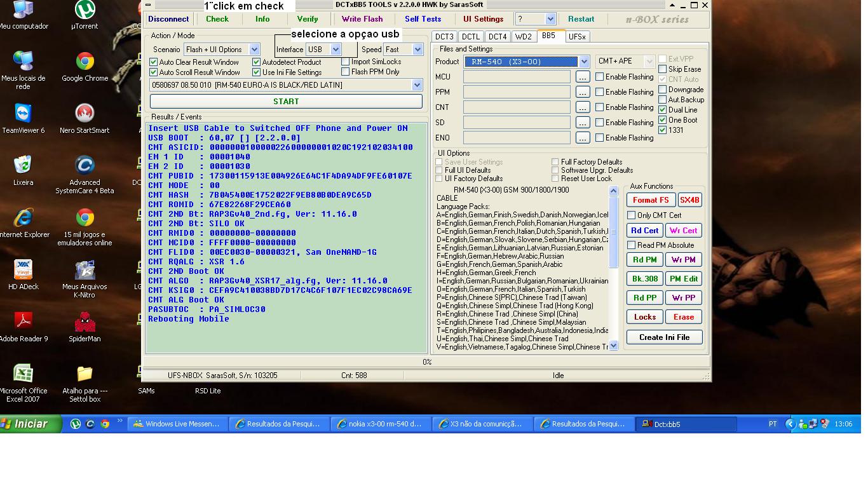868x488 pixels.
Task: Open the Scenario dropdown
Action: [254, 50]
